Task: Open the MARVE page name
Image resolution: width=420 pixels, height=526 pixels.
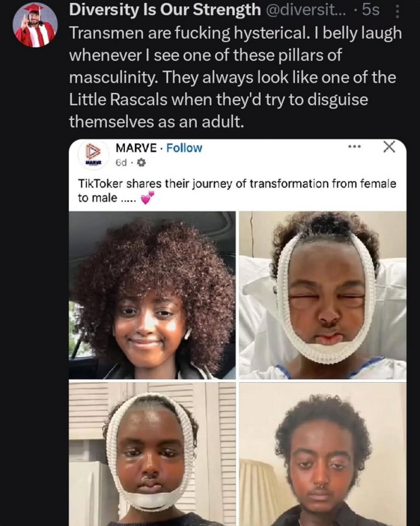Action: pos(136,148)
